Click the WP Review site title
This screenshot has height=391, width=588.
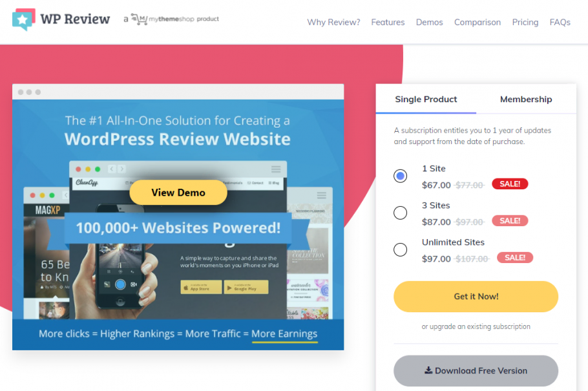click(x=75, y=19)
